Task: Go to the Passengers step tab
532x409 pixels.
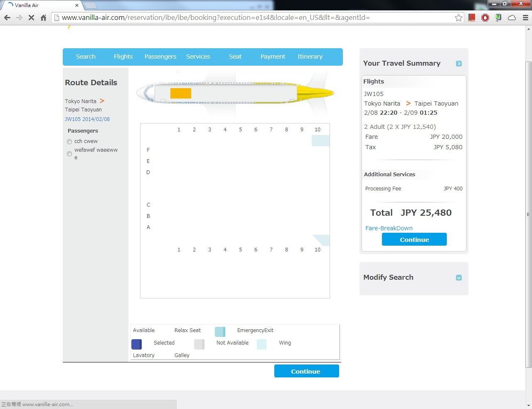Action: pyautogui.click(x=160, y=57)
